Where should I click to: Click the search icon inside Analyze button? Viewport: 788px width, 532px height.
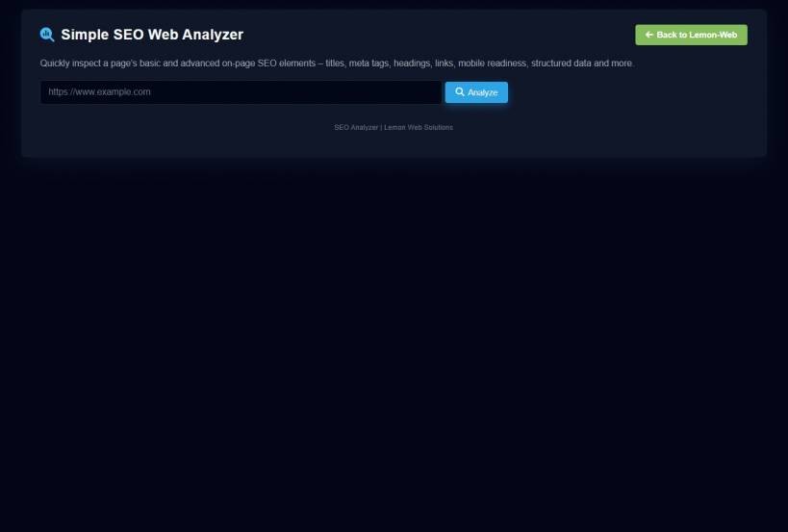(x=460, y=92)
